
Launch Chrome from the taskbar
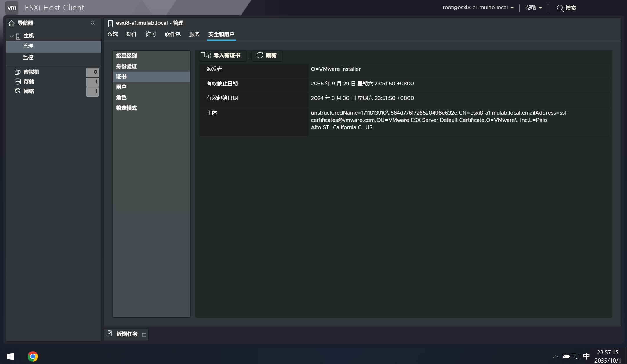[33, 356]
